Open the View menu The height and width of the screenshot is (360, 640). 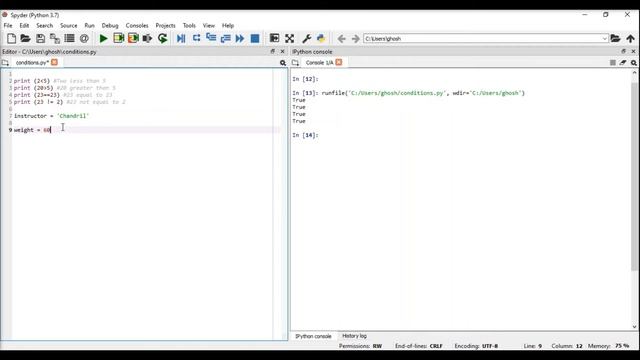pyautogui.click(x=209, y=25)
